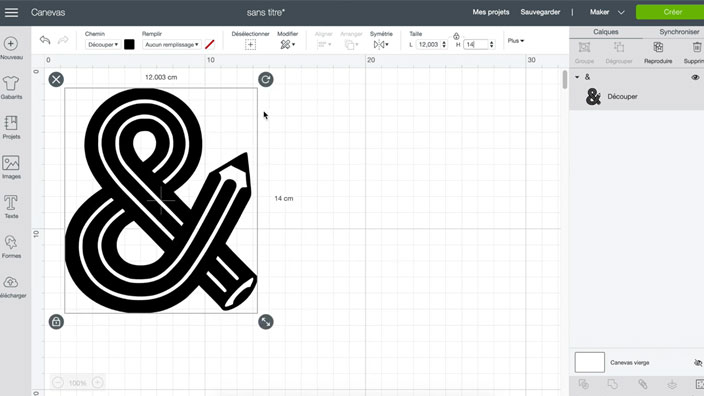Click the rotate handle on the ampersand
The image size is (704, 396).
[266, 79]
